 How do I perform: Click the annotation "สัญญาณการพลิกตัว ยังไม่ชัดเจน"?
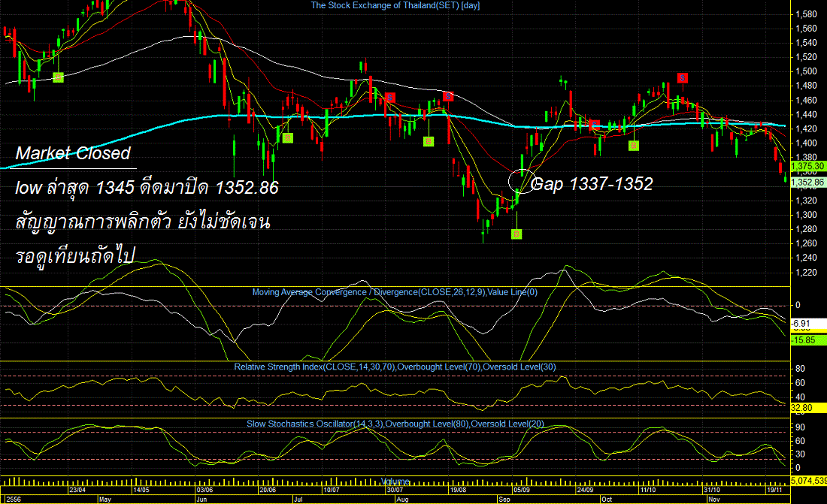(x=142, y=222)
